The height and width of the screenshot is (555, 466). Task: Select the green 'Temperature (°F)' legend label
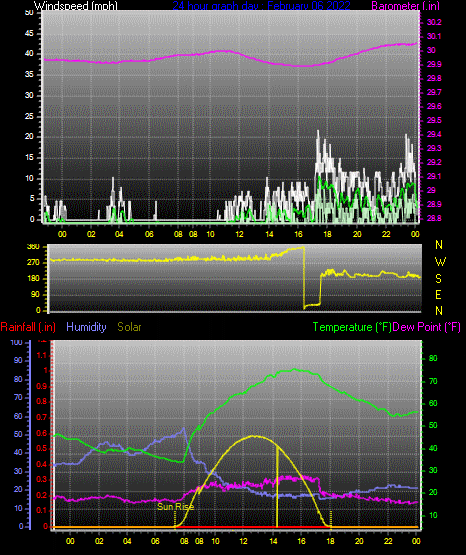[352, 327]
